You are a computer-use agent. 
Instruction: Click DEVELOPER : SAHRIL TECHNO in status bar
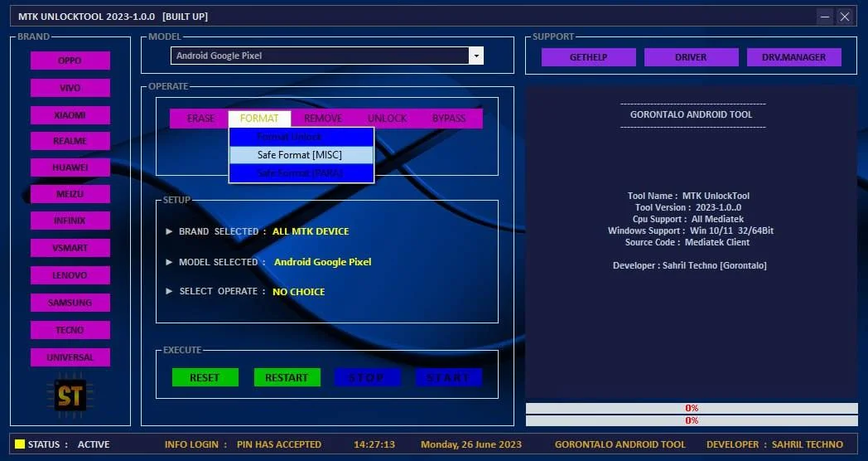pyautogui.click(x=774, y=444)
